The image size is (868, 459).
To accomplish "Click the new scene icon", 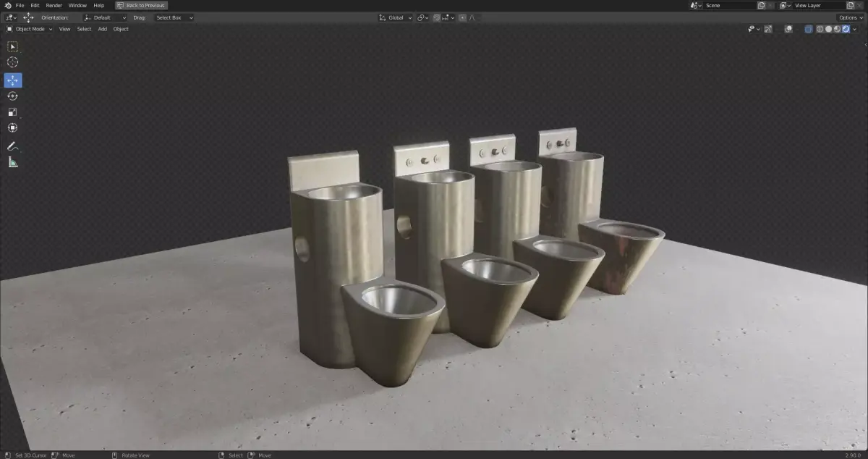I will pos(761,5).
